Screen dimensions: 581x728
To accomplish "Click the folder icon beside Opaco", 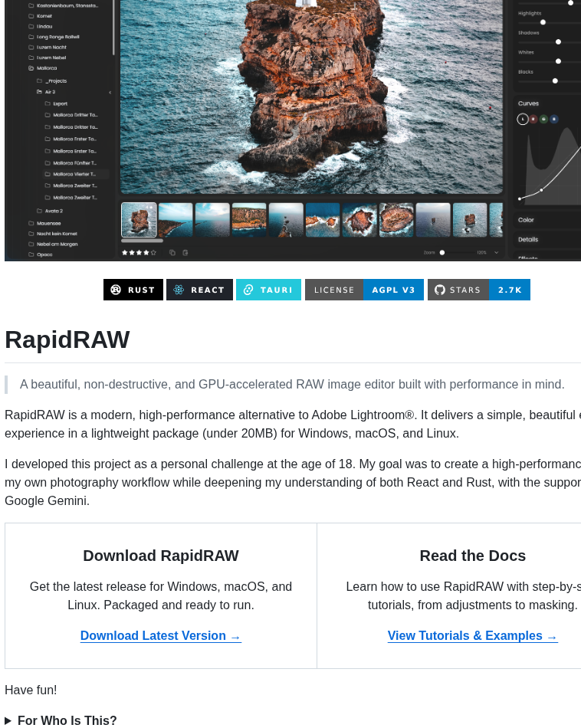I will pos(31,254).
